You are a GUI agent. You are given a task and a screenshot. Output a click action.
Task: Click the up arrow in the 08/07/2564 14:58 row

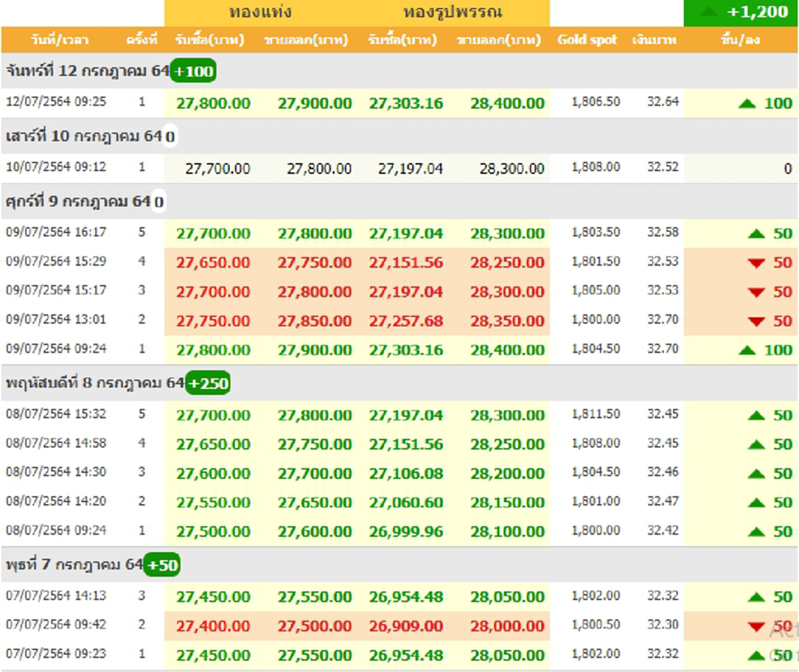pyautogui.click(x=756, y=445)
